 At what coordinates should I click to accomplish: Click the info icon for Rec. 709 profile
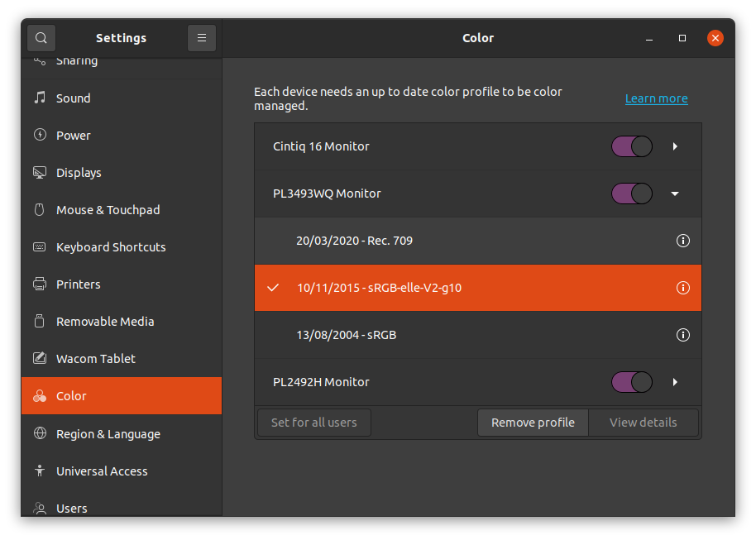(683, 241)
